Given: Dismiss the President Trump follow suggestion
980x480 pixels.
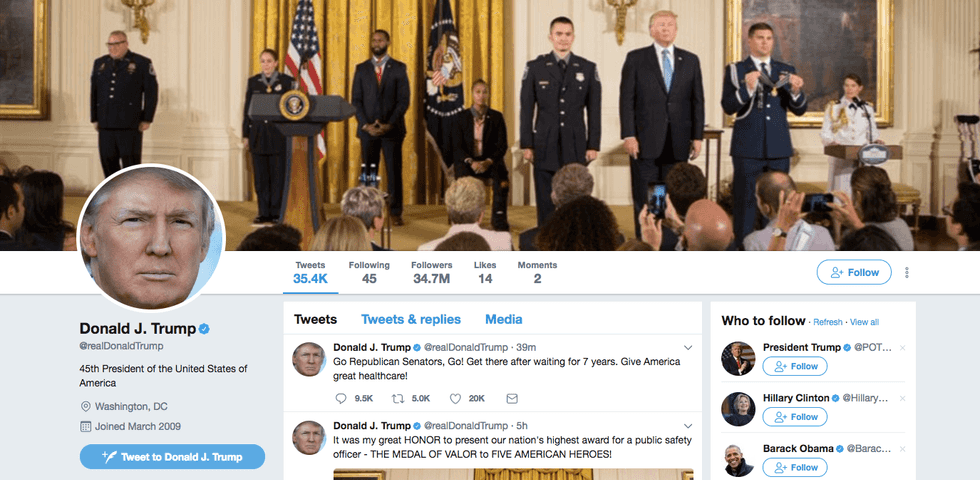Looking at the screenshot, I should [902, 348].
